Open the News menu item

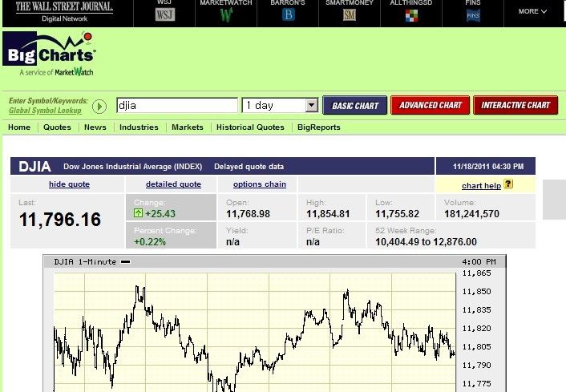pyautogui.click(x=95, y=127)
